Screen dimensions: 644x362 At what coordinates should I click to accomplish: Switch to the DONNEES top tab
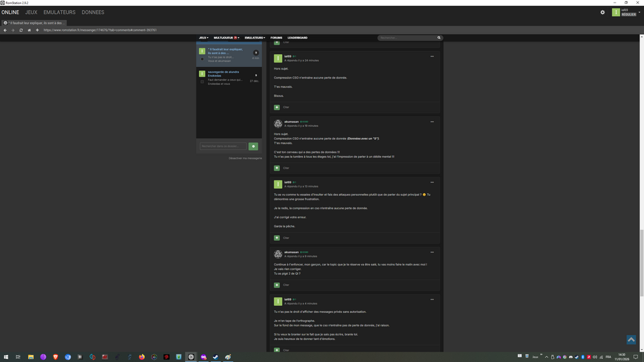tap(93, 12)
